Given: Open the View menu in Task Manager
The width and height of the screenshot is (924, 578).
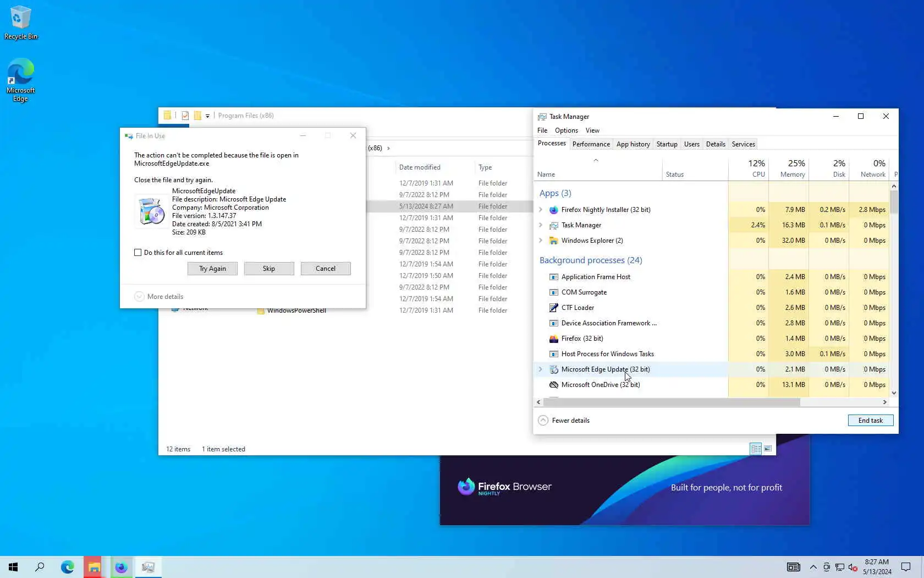Looking at the screenshot, I should (592, 130).
